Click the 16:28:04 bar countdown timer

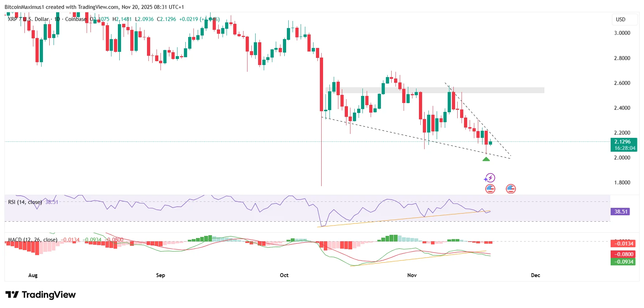click(624, 148)
